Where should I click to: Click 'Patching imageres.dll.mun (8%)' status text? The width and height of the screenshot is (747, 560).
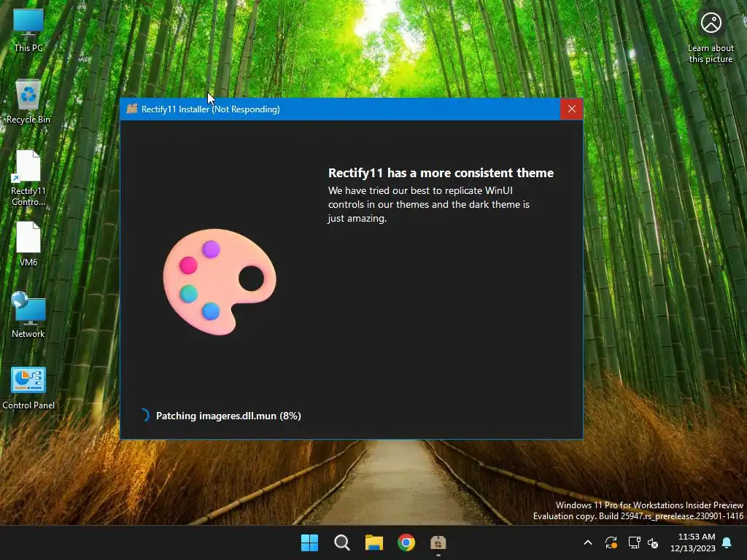tap(228, 416)
